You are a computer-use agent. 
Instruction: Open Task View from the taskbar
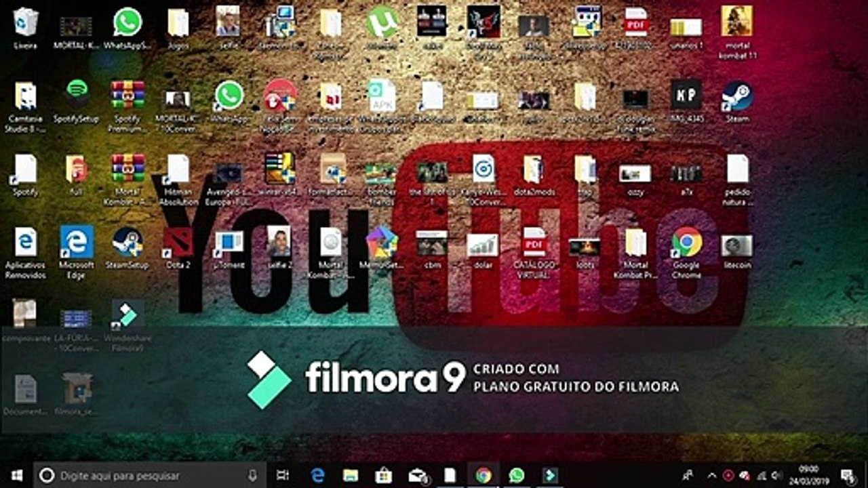tap(283, 475)
